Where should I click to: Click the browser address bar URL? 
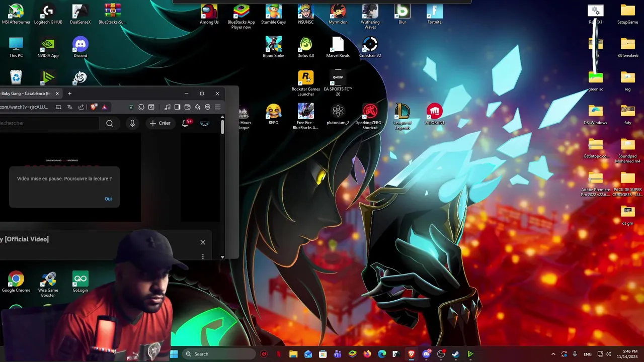click(24, 107)
